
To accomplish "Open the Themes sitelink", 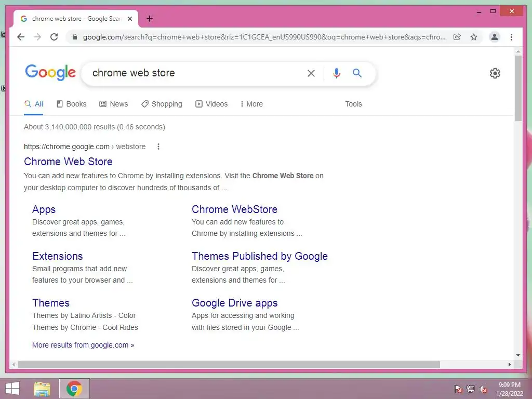I will pos(51,303).
